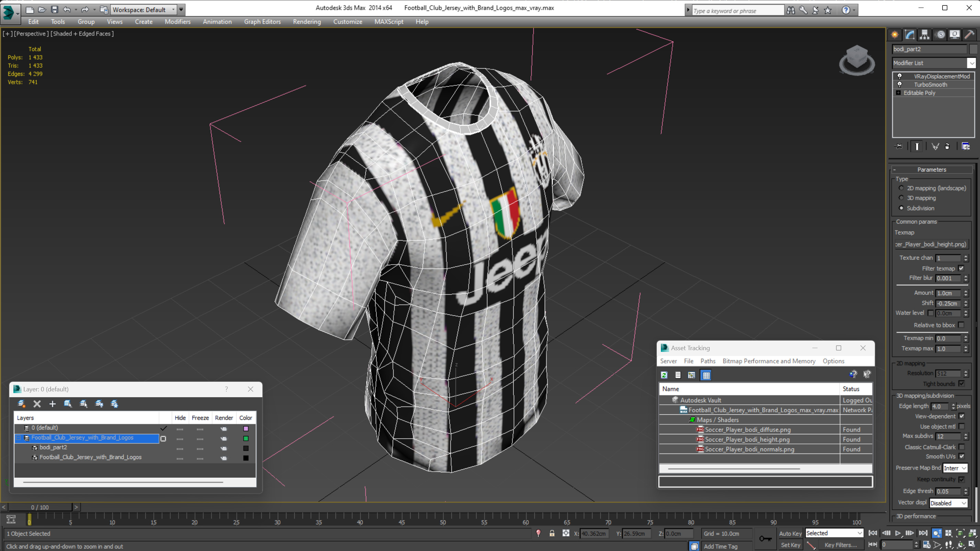
Task: Click the Play Animation button
Action: click(898, 533)
